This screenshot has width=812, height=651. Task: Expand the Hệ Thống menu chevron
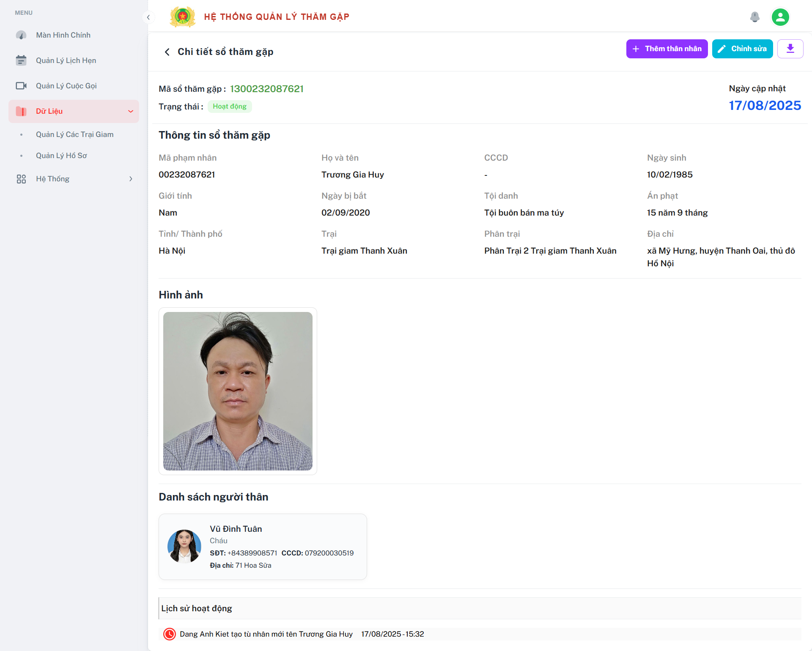point(131,179)
